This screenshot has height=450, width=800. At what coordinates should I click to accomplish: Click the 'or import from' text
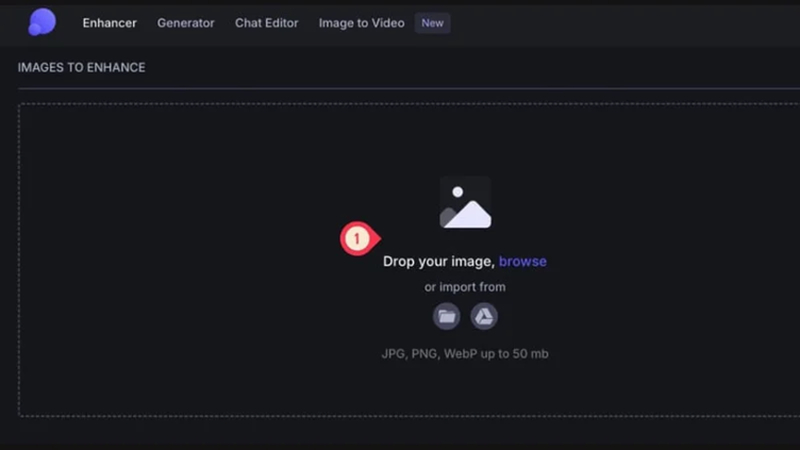[465, 287]
